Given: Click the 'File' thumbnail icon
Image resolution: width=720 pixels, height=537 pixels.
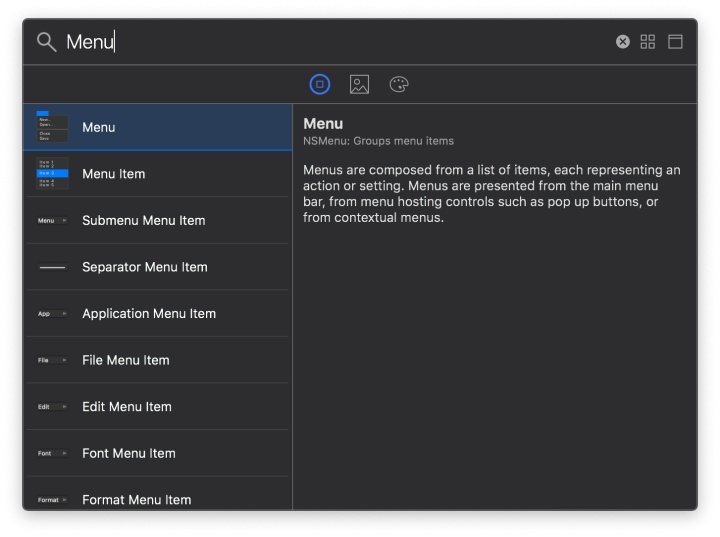Looking at the screenshot, I should click(52, 360).
